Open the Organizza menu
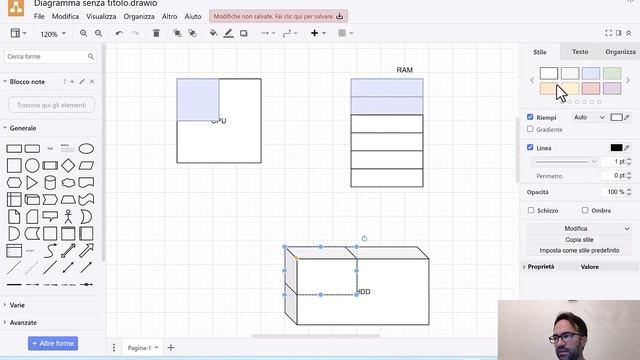 [x=139, y=16]
